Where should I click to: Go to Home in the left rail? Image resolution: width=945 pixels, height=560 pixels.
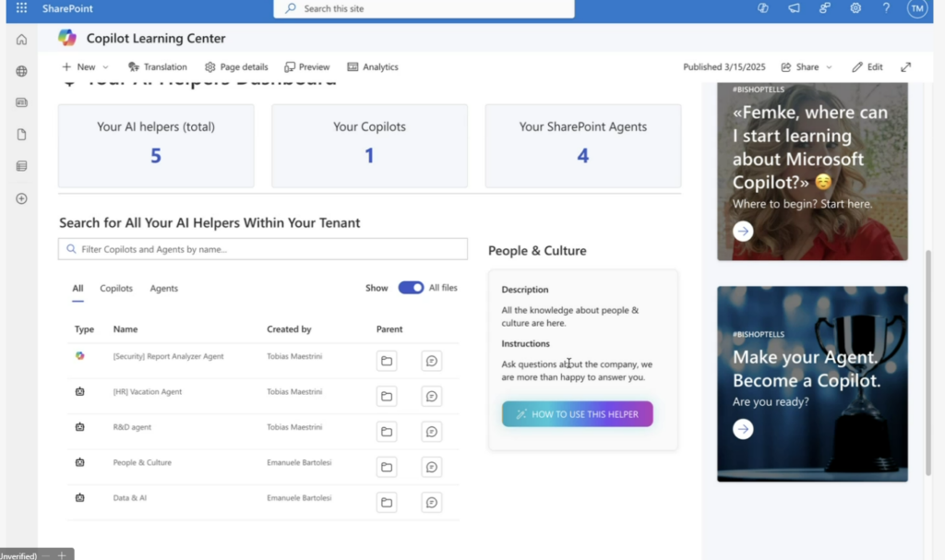click(x=22, y=40)
